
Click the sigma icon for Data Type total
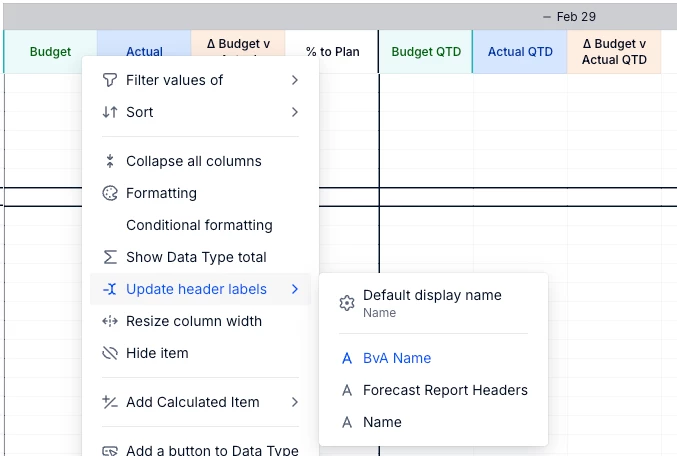point(110,257)
